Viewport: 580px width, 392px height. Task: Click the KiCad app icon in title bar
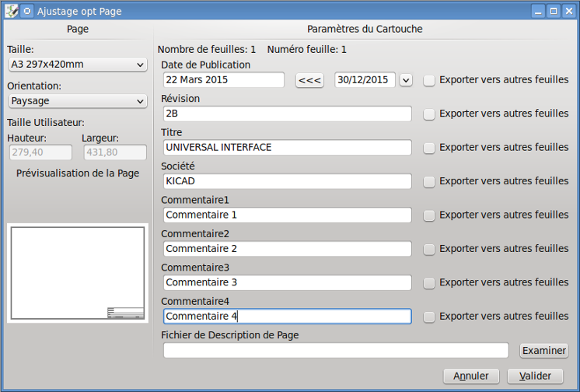pos(12,11)
